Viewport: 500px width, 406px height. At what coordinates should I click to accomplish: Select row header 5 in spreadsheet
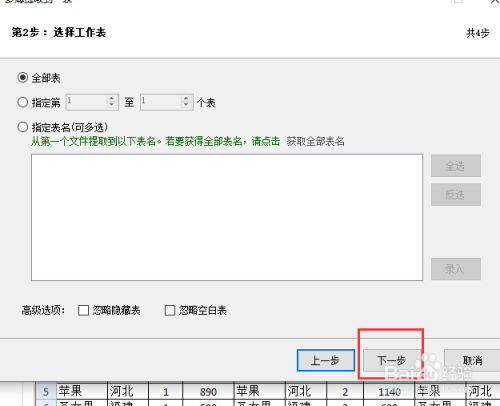pyautogui.click(x=46, y=391)
